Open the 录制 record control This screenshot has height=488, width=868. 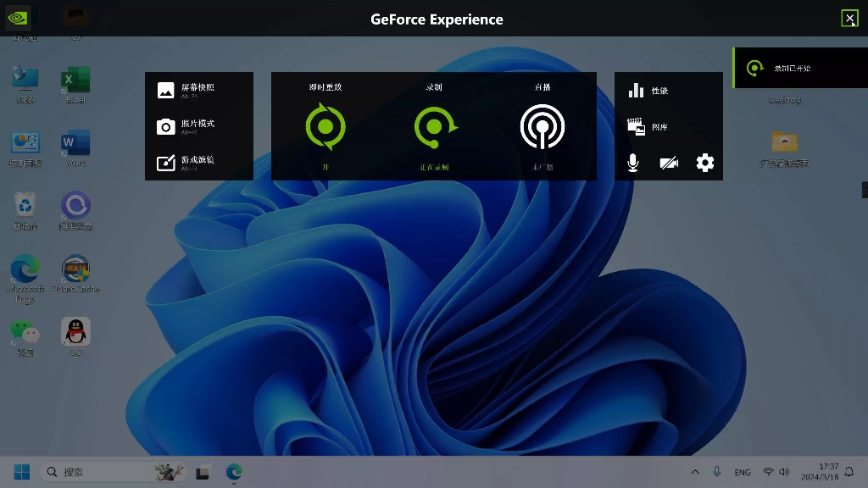point(435,127)
